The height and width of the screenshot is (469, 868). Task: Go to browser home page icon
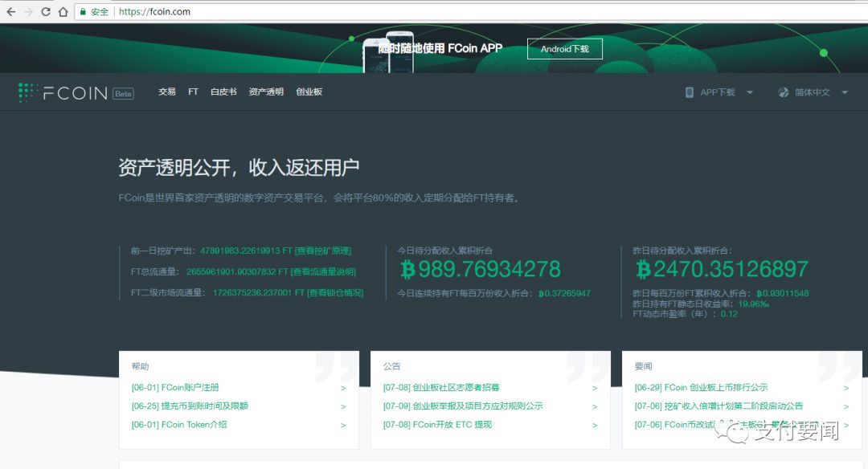coord(63,11)
